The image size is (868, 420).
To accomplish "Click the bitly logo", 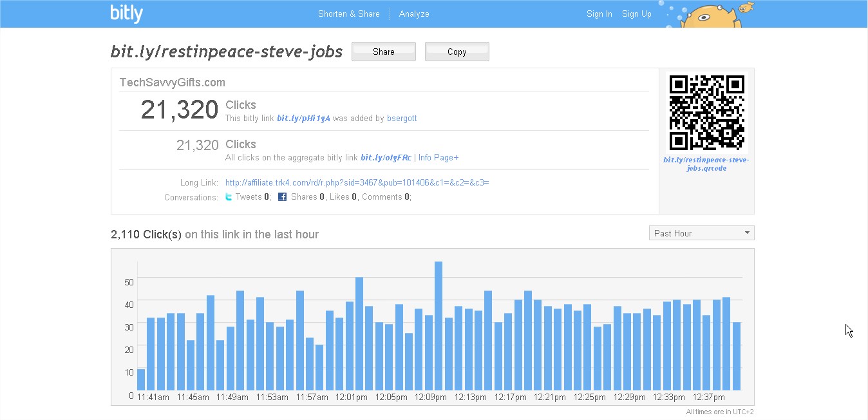I will (127, 14).
